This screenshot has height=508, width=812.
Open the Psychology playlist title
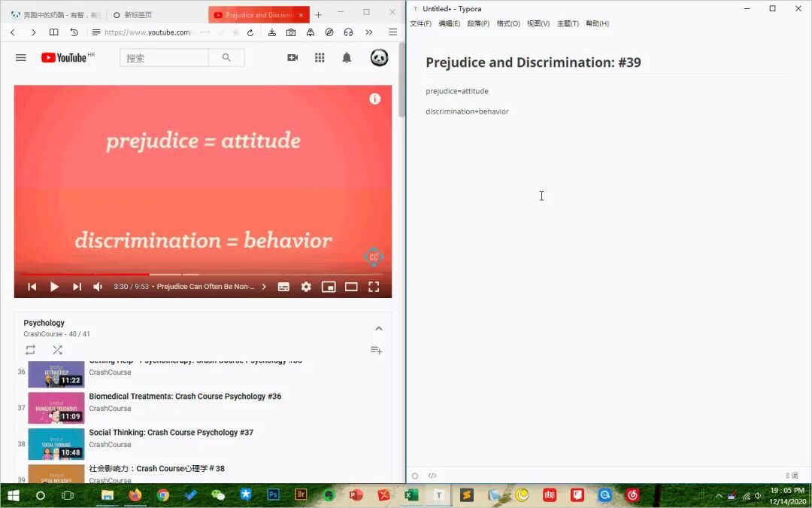pos(44,322)
